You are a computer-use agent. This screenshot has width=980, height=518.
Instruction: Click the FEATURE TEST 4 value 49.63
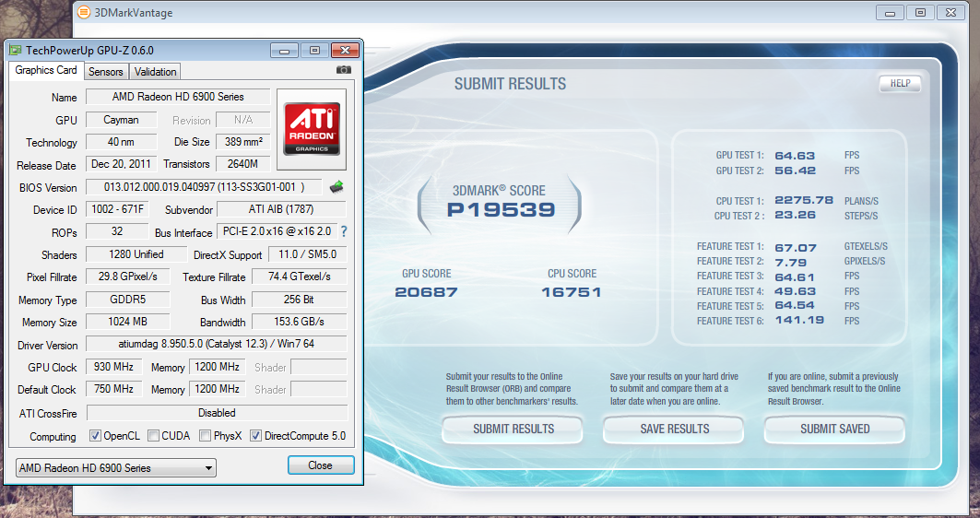pos(795,291)
